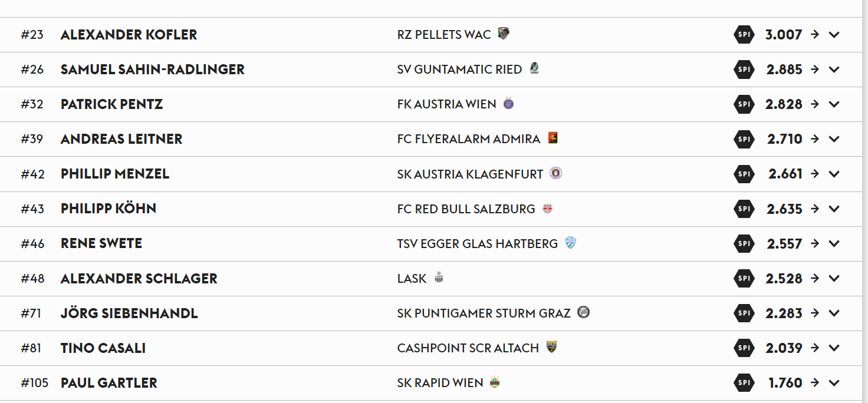Click the SK Rapid Wien crest icon
The height and width of the screenshot is (403, 868).
pyautogui.click(x=495, y=382)
